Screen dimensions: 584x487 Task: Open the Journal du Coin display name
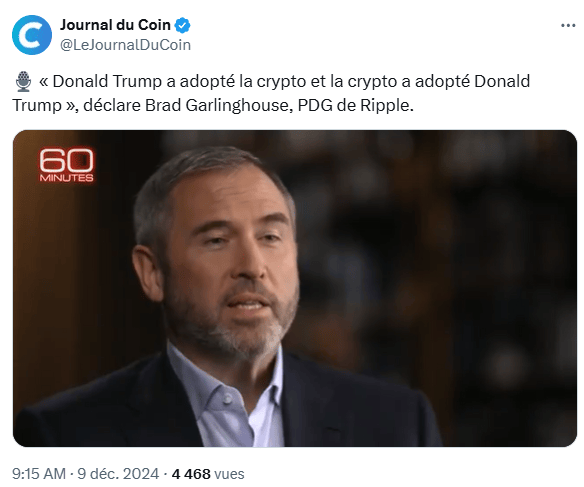[115, 25]
